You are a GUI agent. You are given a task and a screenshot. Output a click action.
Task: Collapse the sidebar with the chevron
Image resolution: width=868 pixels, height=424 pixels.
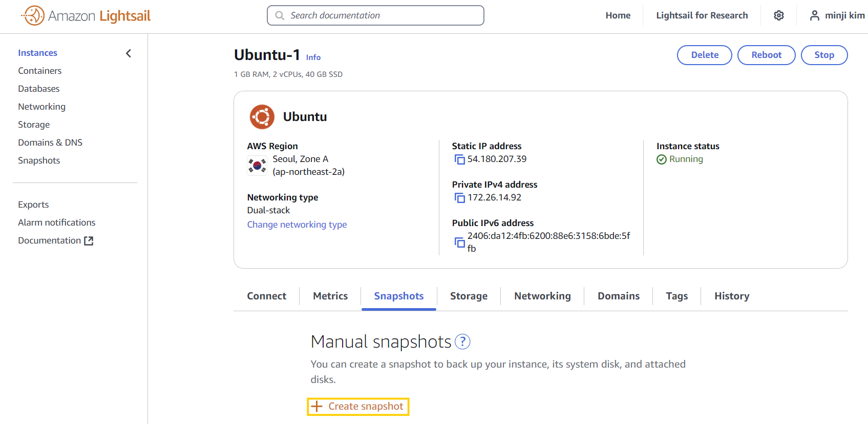click(129, 53)
